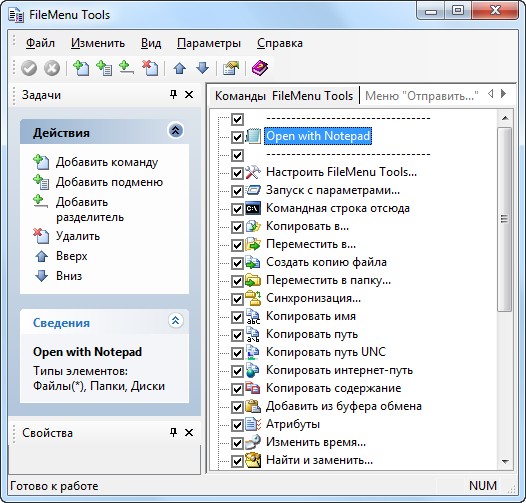The image size is (526, 503).
Task: Click the Добавить подменю link
Action: 109,182
